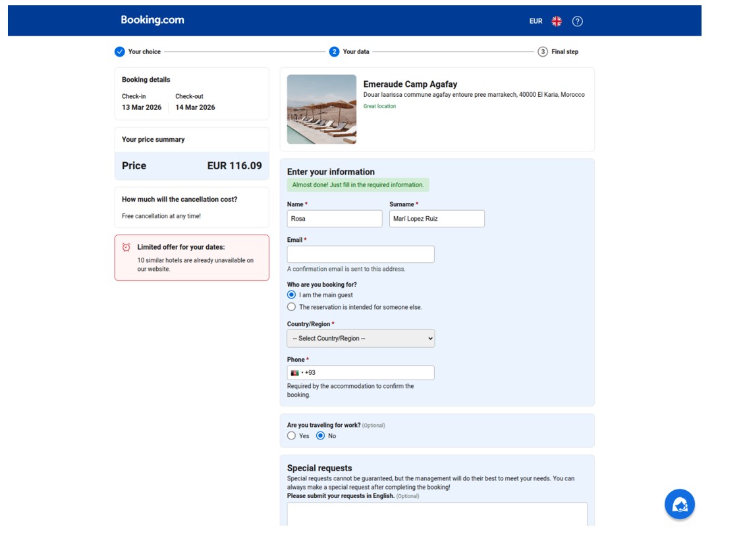Choose No for traveling for work
Image resolution: width=745 pixels, height=560 pixels.
click(x=321, y=435)
